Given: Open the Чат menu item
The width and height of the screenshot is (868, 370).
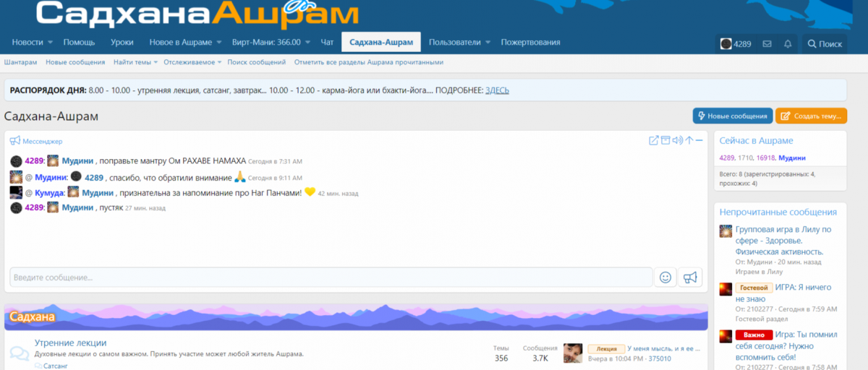Looking at the screenshot, I should [x=327, y=43].
